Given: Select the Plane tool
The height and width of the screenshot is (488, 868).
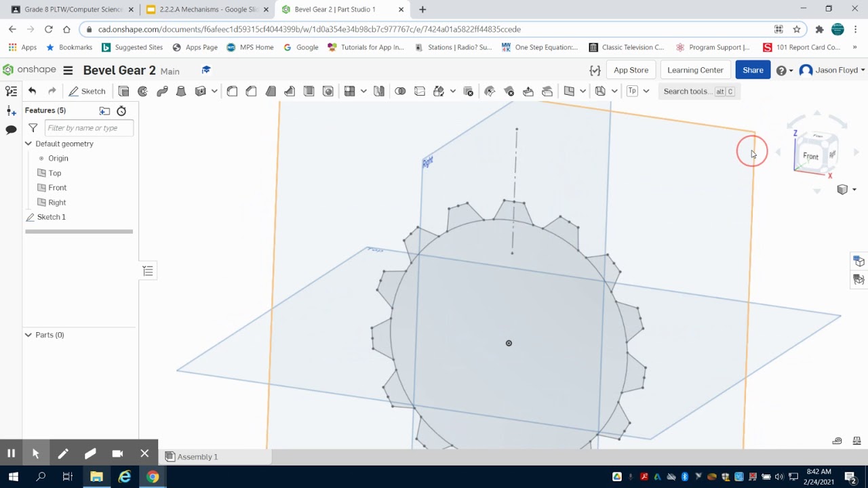Looking at the screenshot, I should tap(569, 91).
